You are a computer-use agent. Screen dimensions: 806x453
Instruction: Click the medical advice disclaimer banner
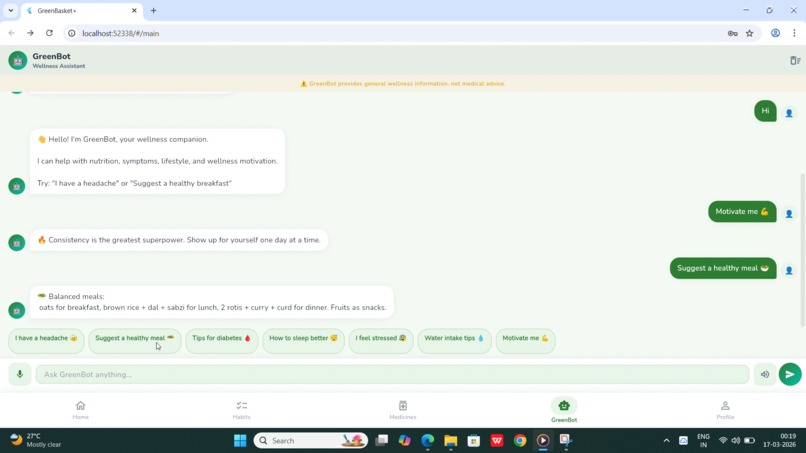(x=402, y=83)
